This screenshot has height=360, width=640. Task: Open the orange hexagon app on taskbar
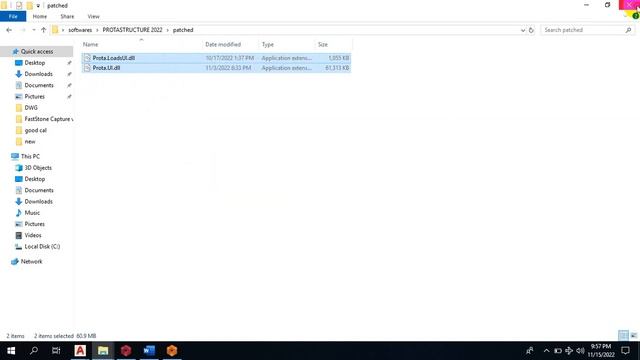[x=172, y=351]
